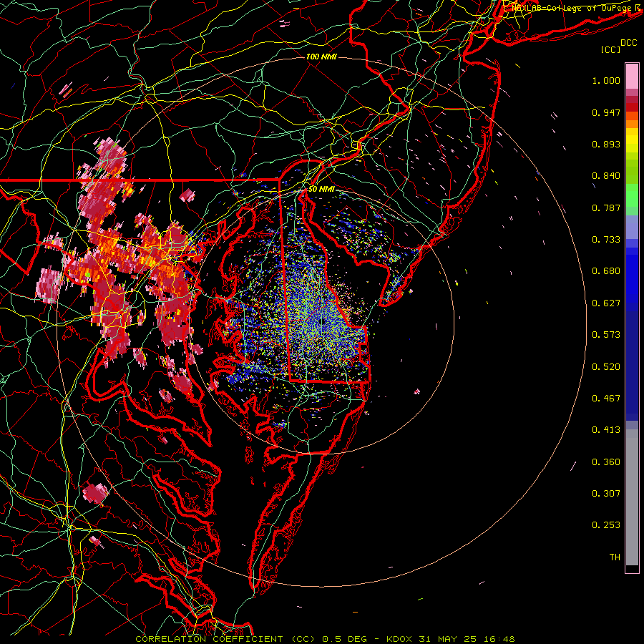Screen dimensions: 644x644
Task: Click the TH label on the scale
Action: [x=615, y=557]
